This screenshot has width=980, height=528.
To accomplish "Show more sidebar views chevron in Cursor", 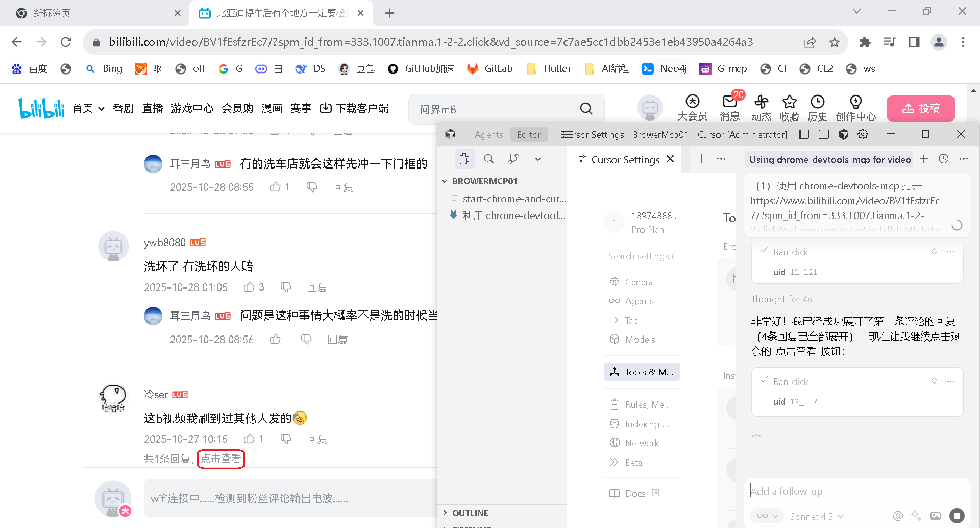I will point(538,159).
